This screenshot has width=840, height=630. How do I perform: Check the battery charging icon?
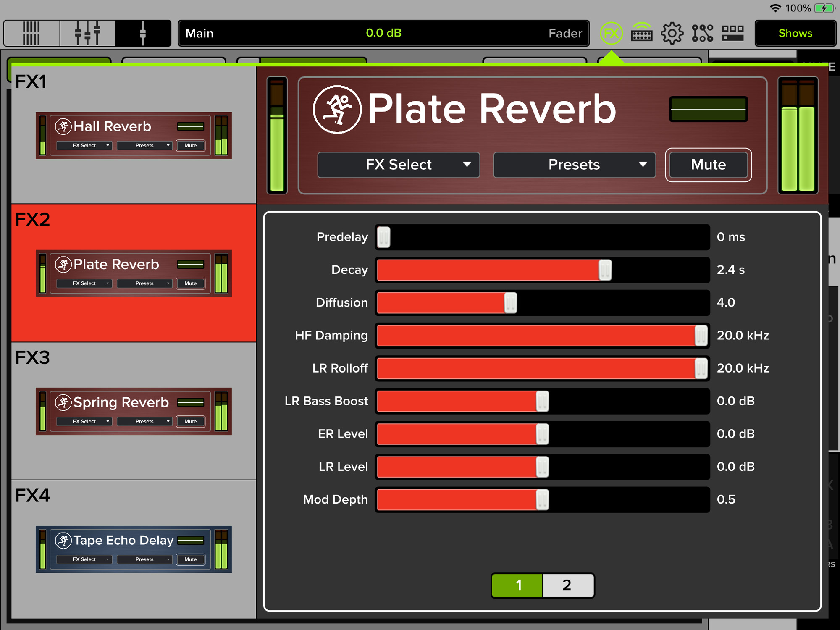824,8
